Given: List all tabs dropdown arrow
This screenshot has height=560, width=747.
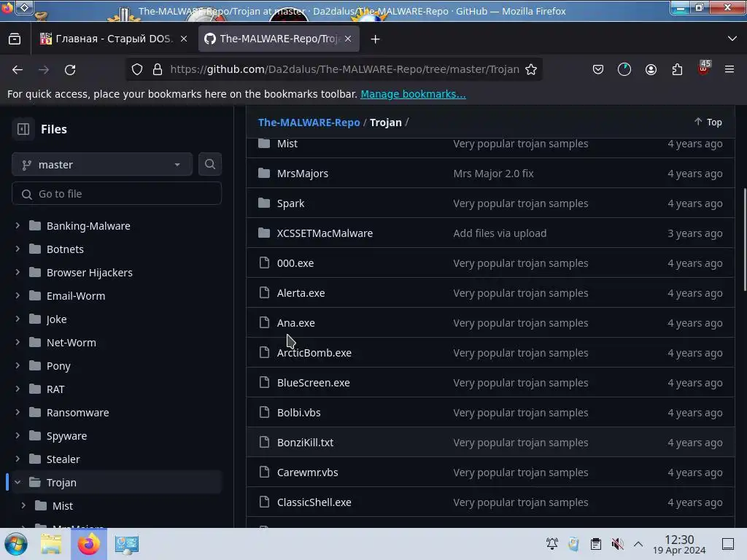Looking at the screenshot, I should 732,39.
